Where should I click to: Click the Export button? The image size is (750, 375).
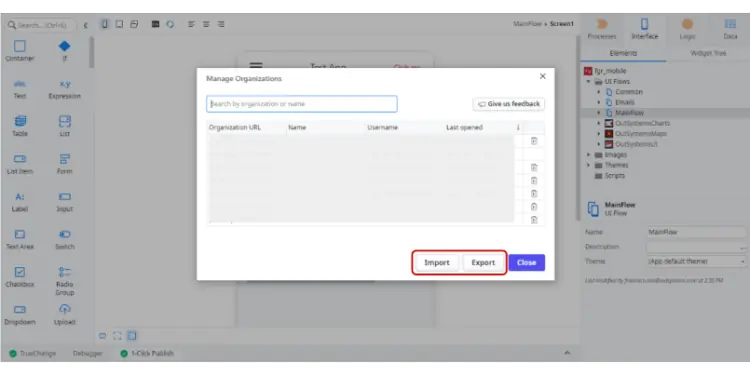pos(483,263)
